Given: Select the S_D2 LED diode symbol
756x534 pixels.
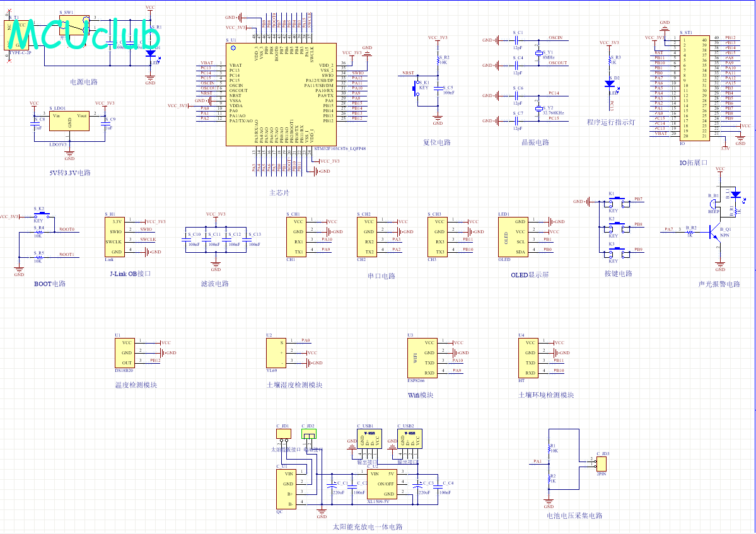Looking at the screenshot, I should click(x=610, y=83).
